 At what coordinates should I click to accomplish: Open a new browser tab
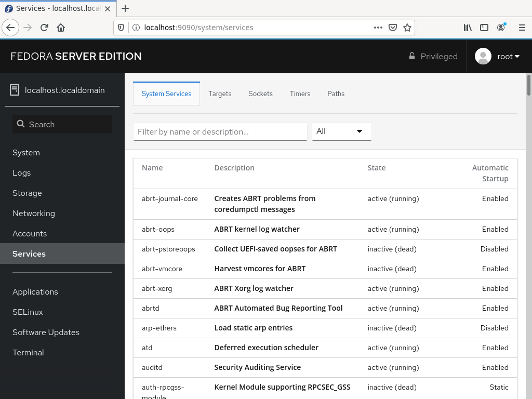pyautogui.click(x=125, y=8)
